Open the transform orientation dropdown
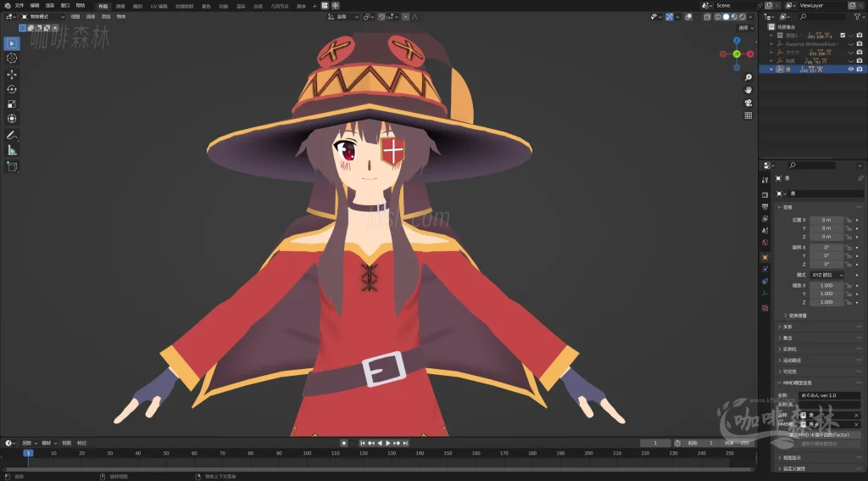Image resolution: width=868 pixels, height=481 pixels. [x=344, y=17]
